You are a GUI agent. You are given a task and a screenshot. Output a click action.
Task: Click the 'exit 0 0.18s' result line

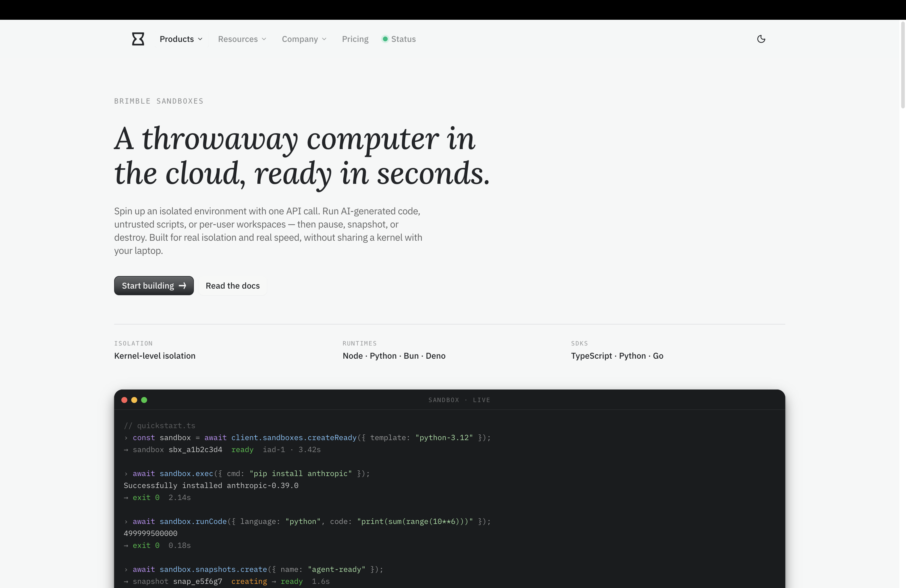click(157, 545)
